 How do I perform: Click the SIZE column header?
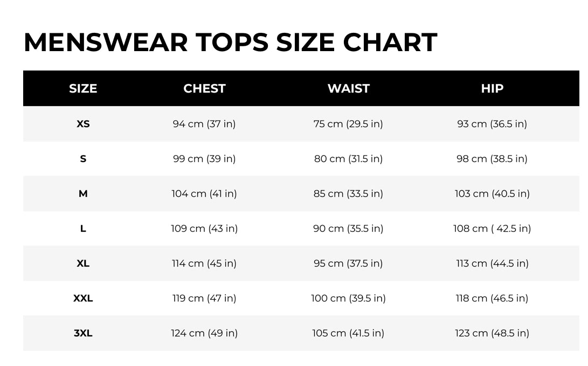(83, 88)
